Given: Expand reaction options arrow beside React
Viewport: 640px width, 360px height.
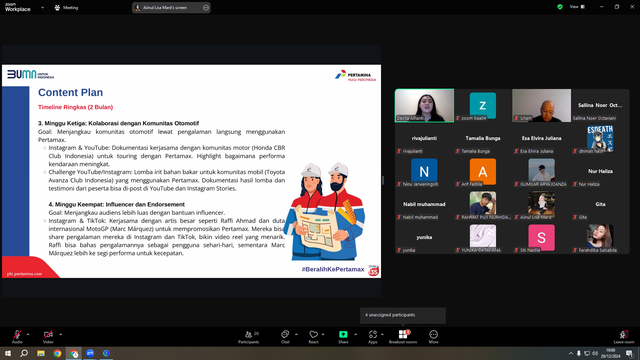Looking at the screenshot, I should pos(323,334).
